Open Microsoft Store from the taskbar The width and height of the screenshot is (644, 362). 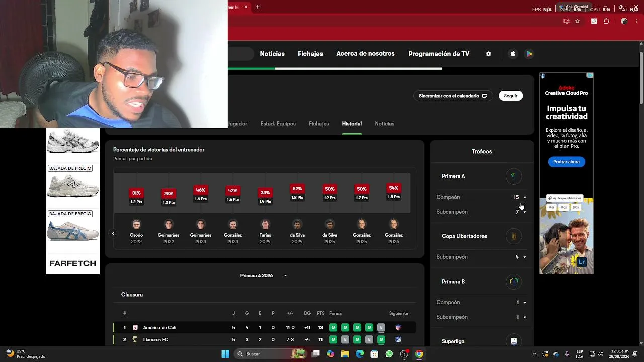pyautogui.click(x=374, y=354)
